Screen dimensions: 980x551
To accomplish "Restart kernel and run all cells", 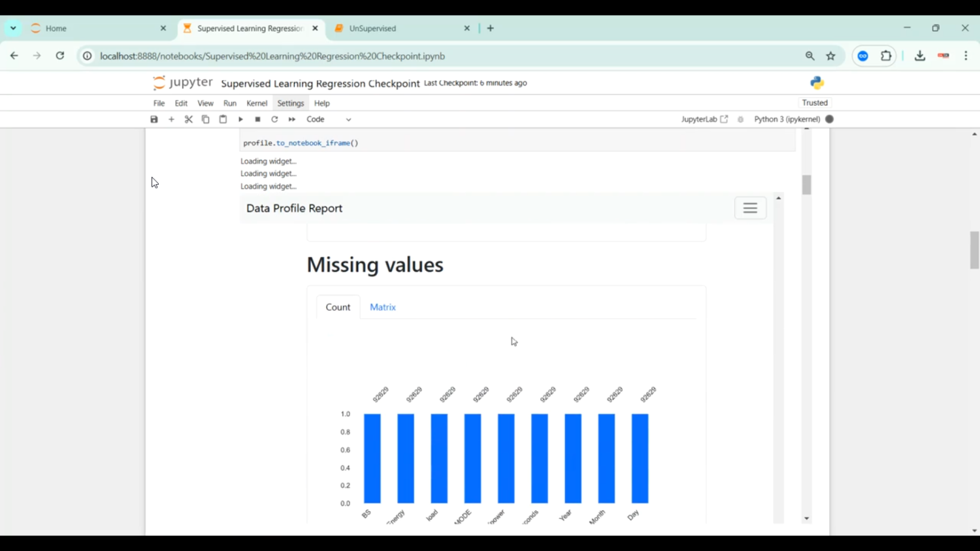I will [x=292, y=119].
